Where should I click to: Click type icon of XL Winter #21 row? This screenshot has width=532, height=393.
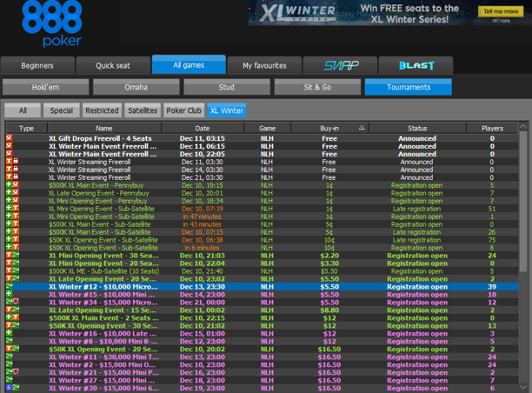click(12, 372)
